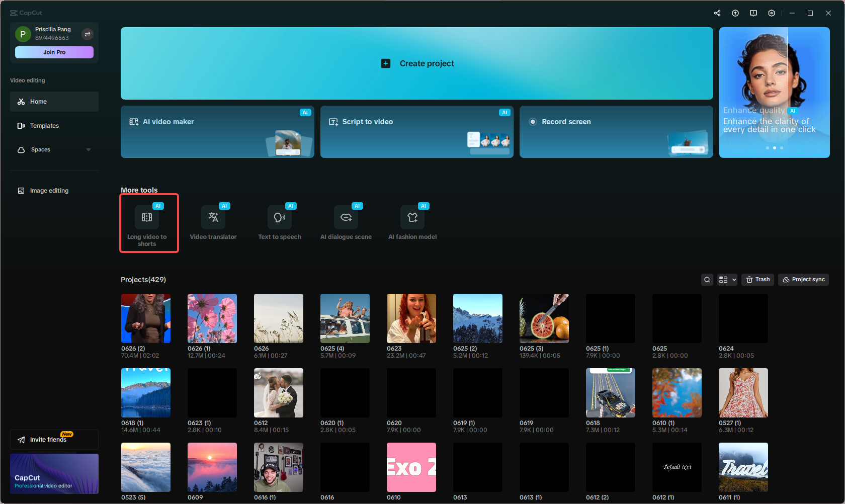This screenshot has height=504, width=845.
Task: Join Pro from the account panel
Action: (x=54, y=52)
